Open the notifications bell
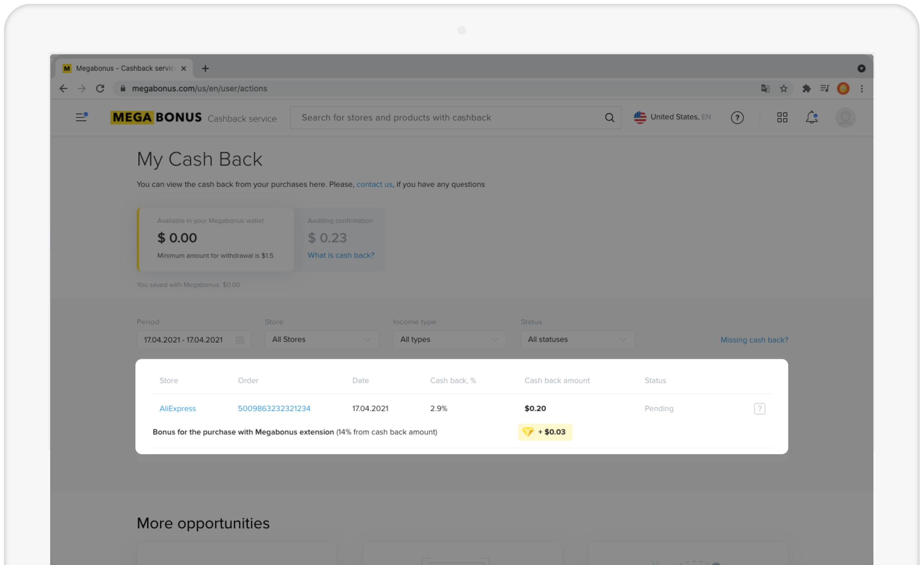 [811, 118]
